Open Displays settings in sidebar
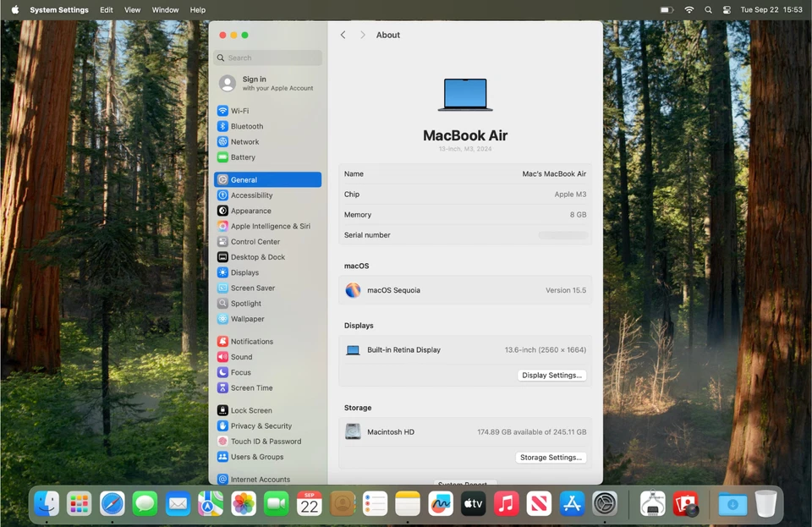 point(267,273)
